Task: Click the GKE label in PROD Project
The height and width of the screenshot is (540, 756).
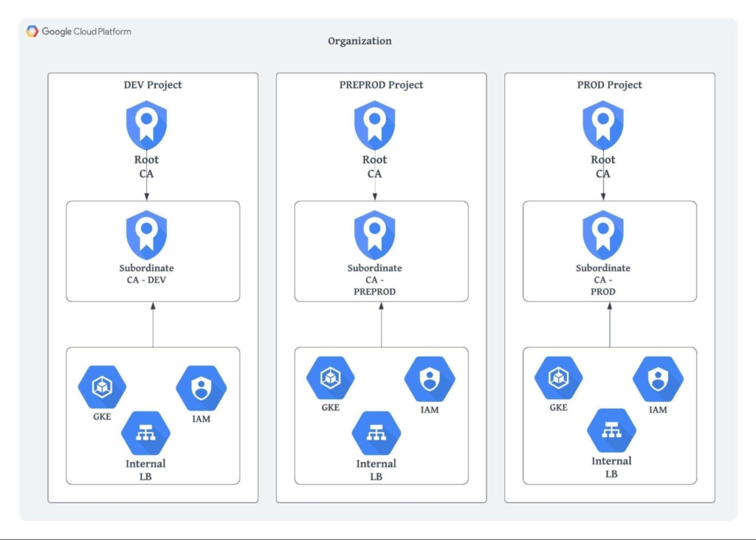Action: [558, 407]
